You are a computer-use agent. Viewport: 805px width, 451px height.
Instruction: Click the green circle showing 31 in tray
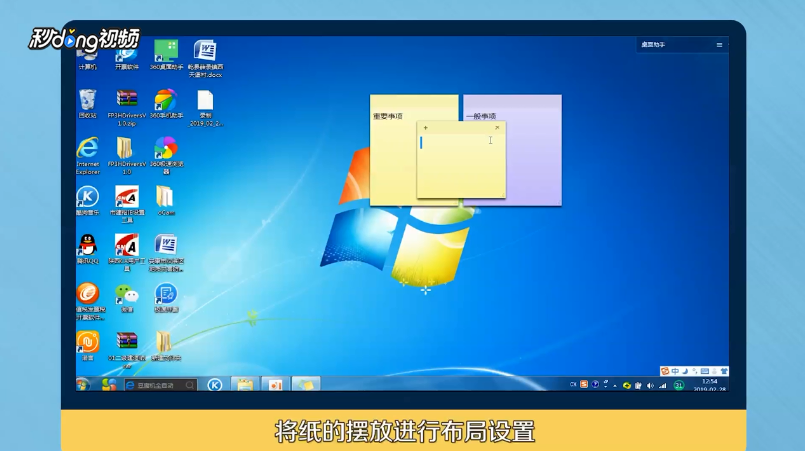[x=679, y=385]
